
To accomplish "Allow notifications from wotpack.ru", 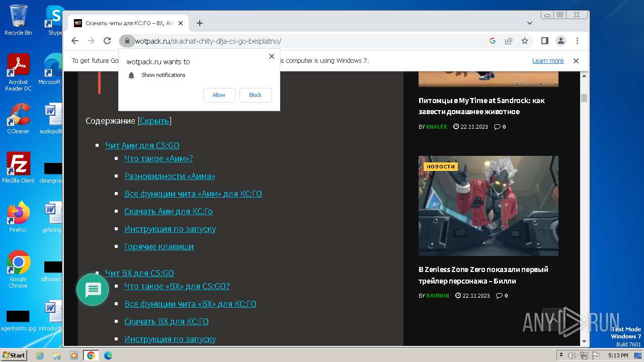I will (x=219, y=95).
